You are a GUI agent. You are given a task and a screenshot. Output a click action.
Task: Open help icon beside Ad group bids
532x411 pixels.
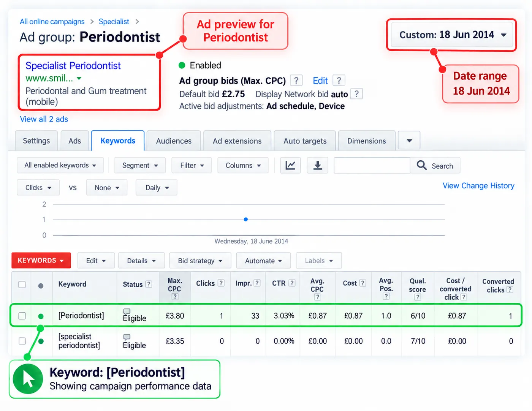click(x=296, y=81)
